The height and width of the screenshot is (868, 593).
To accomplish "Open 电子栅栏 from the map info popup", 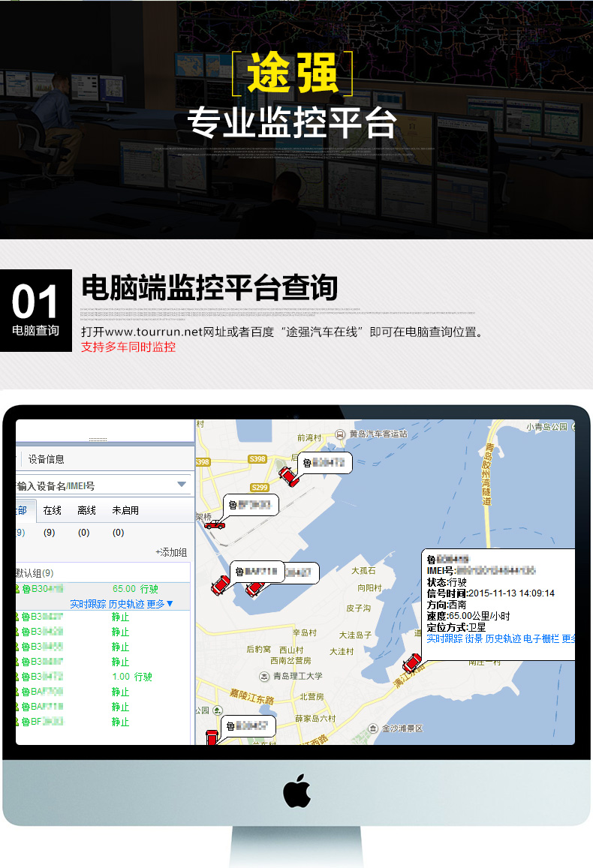I will click(x=541, y=639).
